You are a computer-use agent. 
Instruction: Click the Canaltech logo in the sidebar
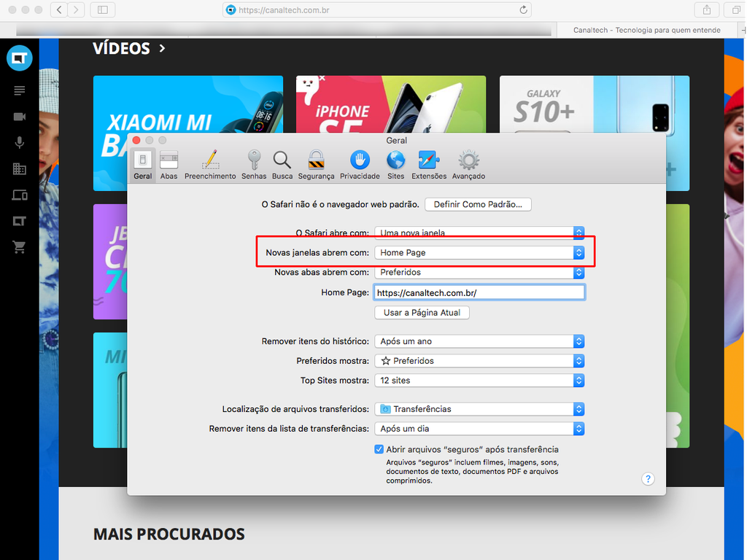(x=20, y=58)
